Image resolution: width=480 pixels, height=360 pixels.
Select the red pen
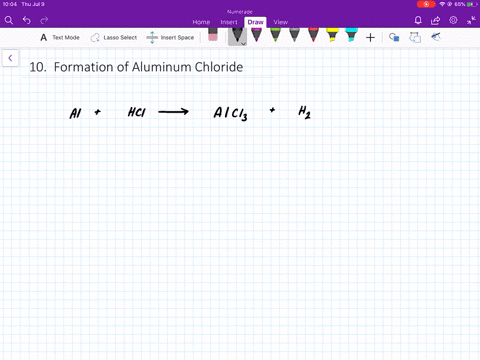(x=313, y=35)
